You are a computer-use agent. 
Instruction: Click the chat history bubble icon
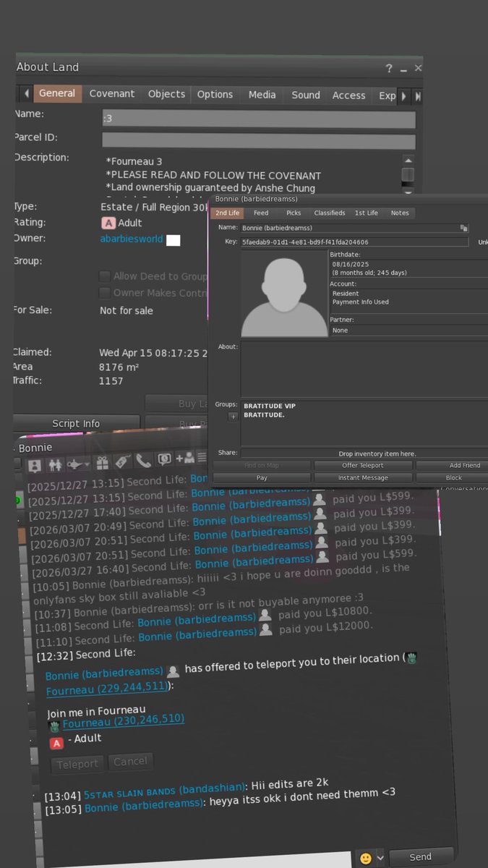point(164,459)
